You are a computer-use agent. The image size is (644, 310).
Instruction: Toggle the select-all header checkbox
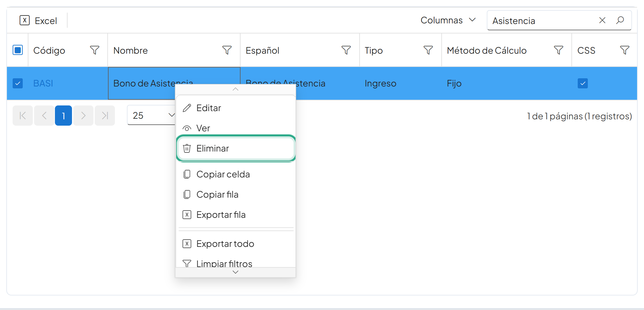click(18, 50)
